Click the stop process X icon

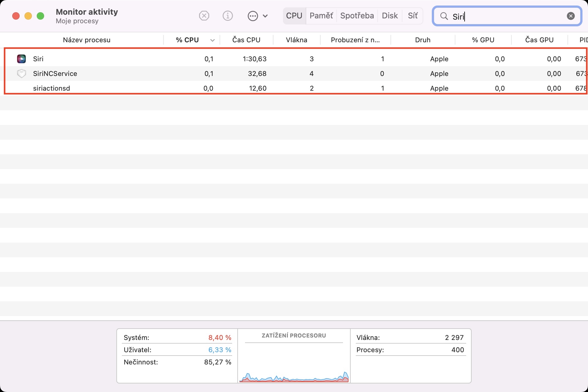204,16
